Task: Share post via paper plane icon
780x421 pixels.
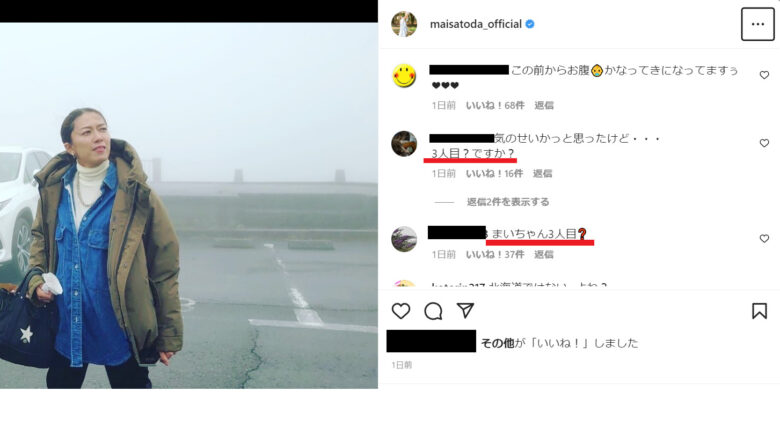Action: click(465, 311)
